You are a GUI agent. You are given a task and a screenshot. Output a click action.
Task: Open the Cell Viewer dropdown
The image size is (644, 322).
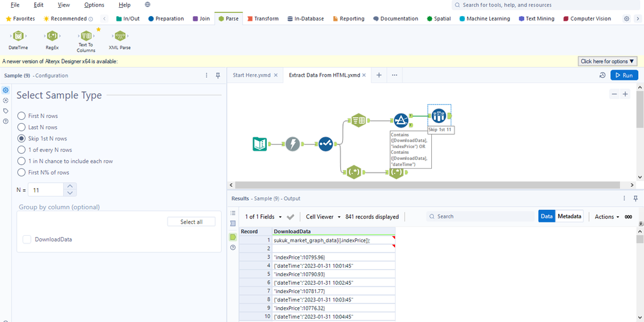tap(323, 216)
